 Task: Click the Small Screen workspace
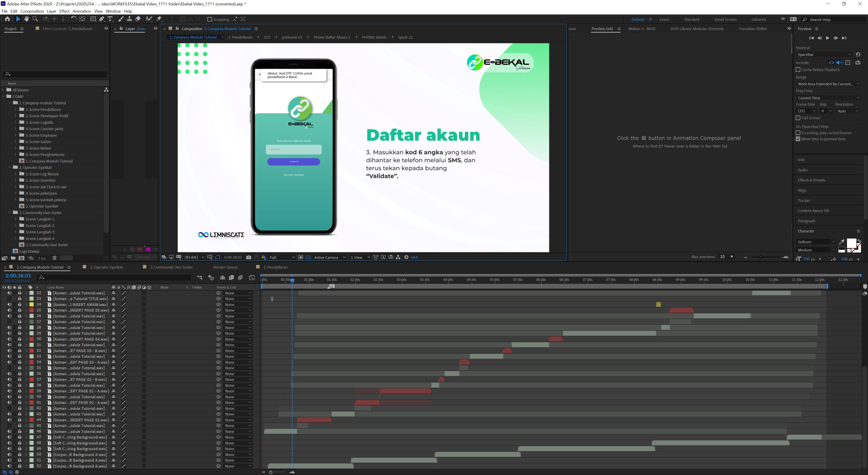point(725,19)
